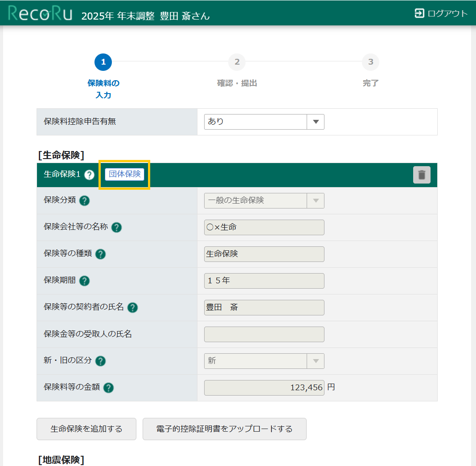Show help for 保険等の種類

(x=100, y=254)
